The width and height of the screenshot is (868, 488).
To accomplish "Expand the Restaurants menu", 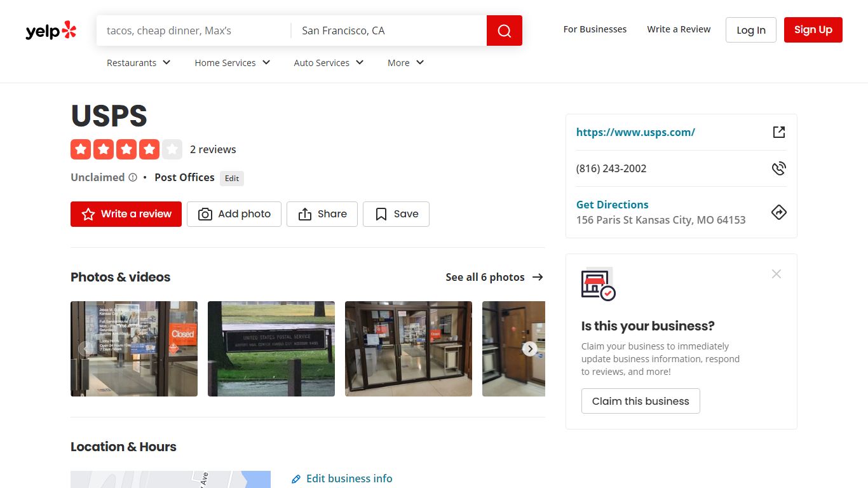I will tap(139, 63).
